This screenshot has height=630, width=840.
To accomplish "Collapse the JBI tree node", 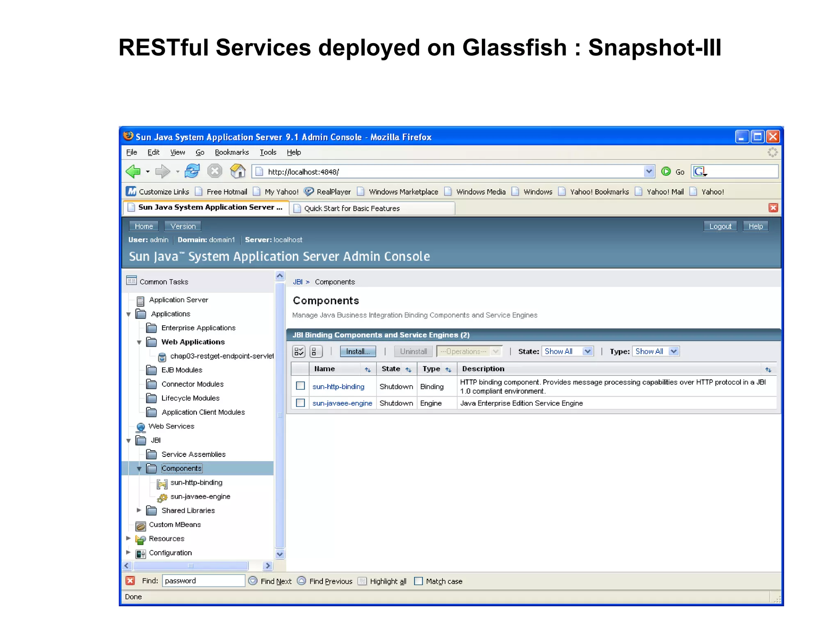I will (129, 441).
